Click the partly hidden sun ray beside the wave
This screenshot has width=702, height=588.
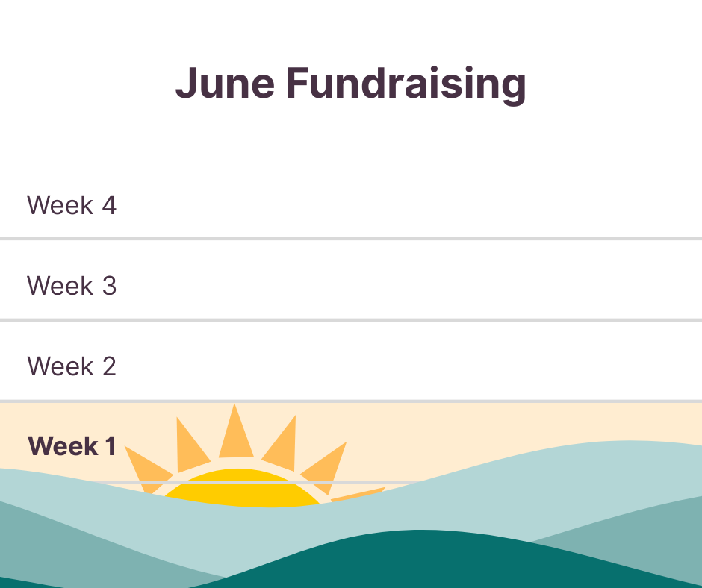coord(358,494)
